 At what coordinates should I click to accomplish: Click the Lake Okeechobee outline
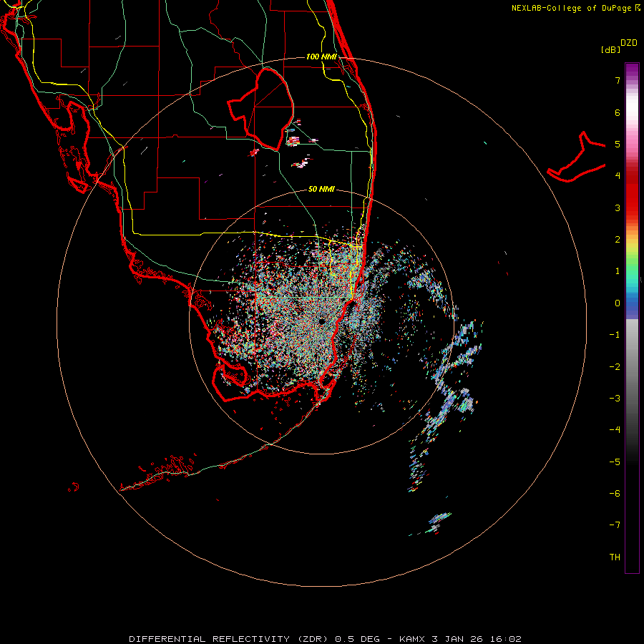260,109
